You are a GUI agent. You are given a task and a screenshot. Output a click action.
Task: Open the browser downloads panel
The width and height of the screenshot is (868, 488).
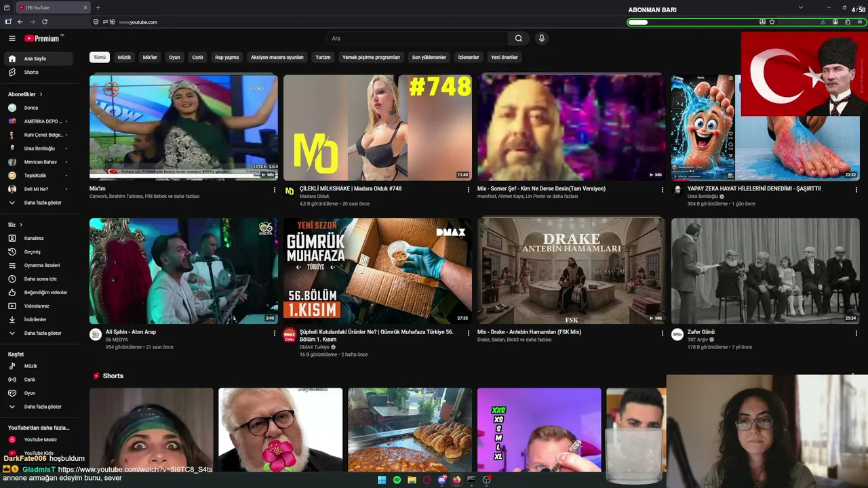pos(823,22)
